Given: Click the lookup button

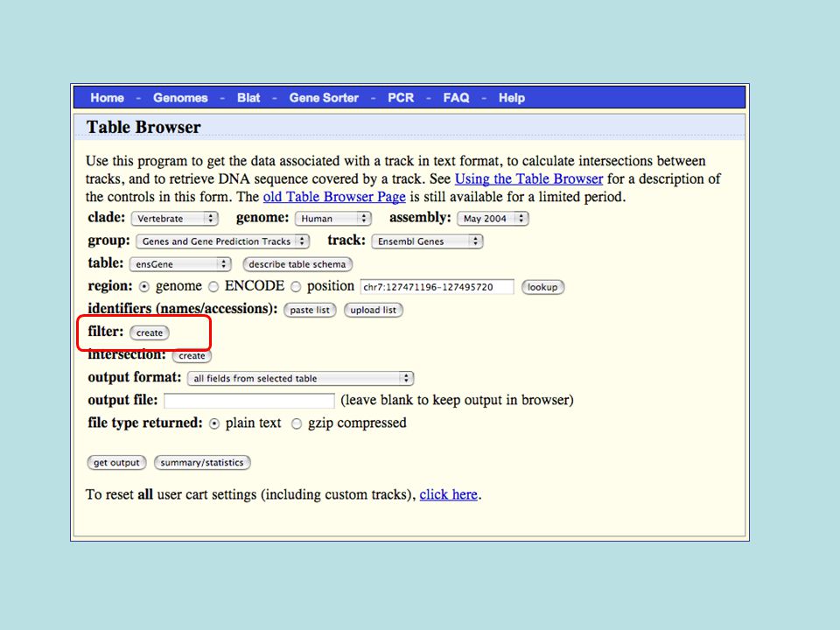Looking at the screenshot, I should pos(542,287).
